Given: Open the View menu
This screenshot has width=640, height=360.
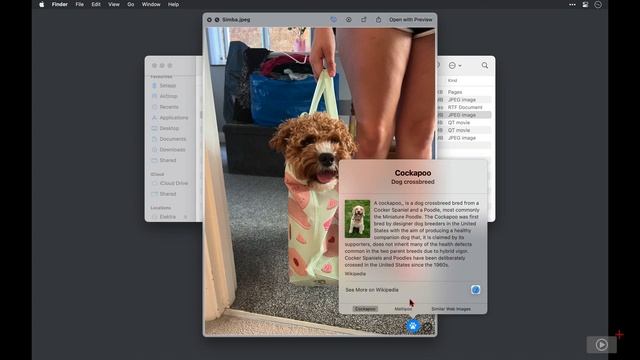Looking at the screenshot, I should [114, 4].
